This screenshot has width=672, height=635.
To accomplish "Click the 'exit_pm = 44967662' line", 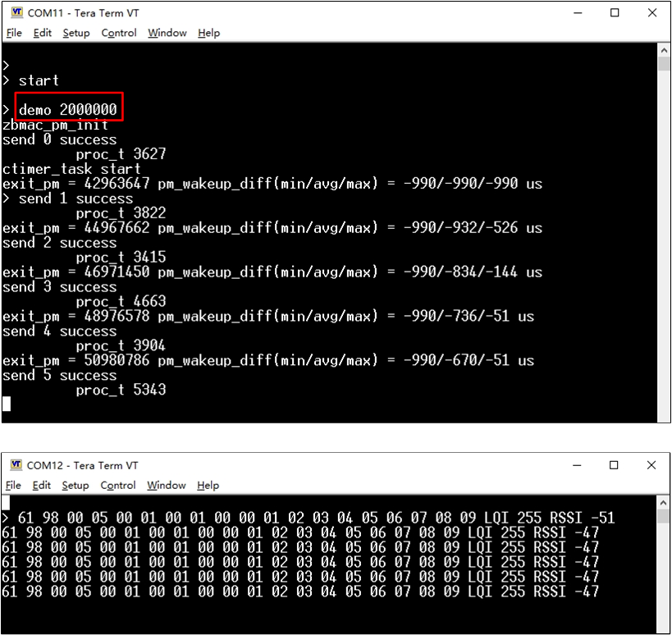I will point(272,228).
